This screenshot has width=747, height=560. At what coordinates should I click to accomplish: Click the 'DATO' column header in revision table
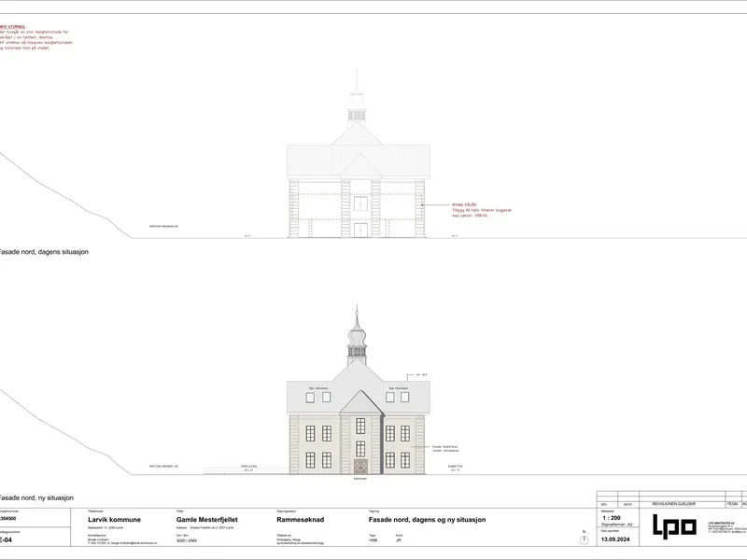coord(627,504)
